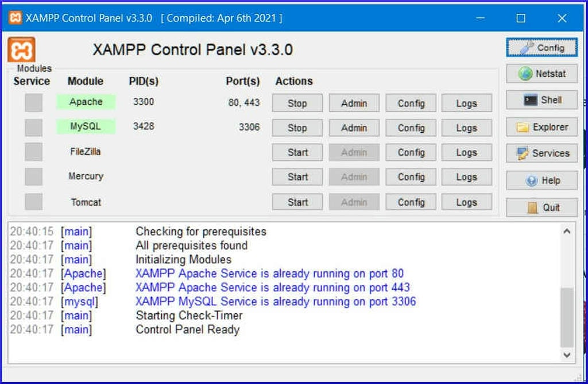
Task: Toggle Mercury service install checkbox
Action: (x=33, y=176)
